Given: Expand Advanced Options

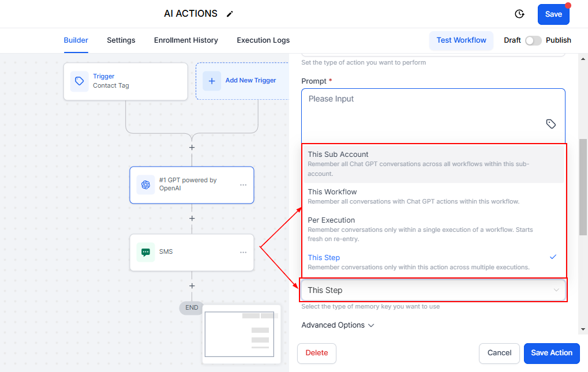Looking at the screenshot, I should [x=338, y=325].
